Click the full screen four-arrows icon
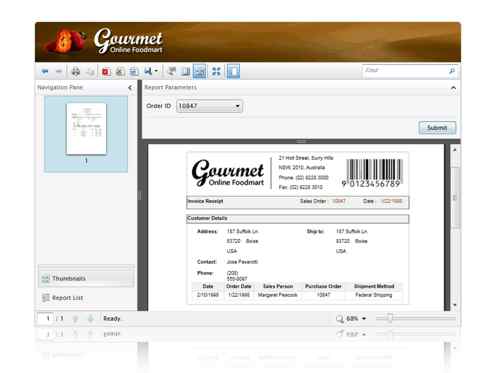This screenshot has height=373, width=487. [x=216, y=71]
